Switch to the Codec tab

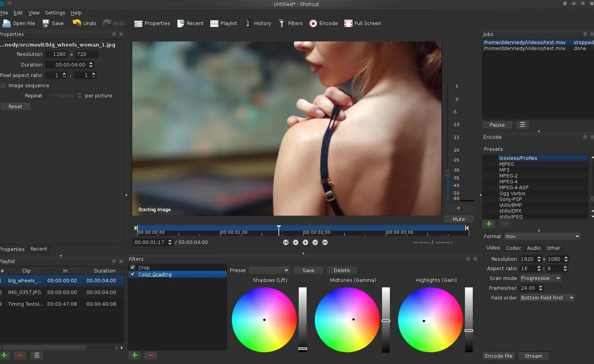(x=513, y=248)
